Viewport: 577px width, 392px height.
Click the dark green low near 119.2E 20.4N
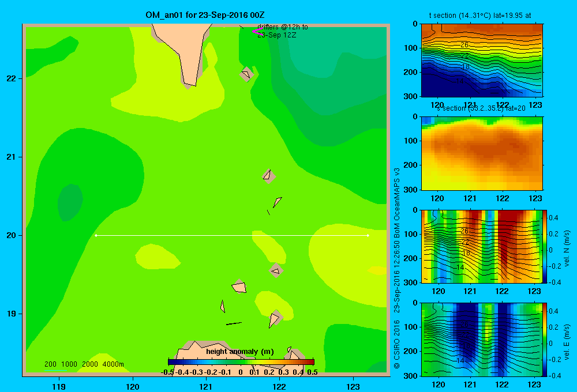pyautogui.click(x=70, y=202)
